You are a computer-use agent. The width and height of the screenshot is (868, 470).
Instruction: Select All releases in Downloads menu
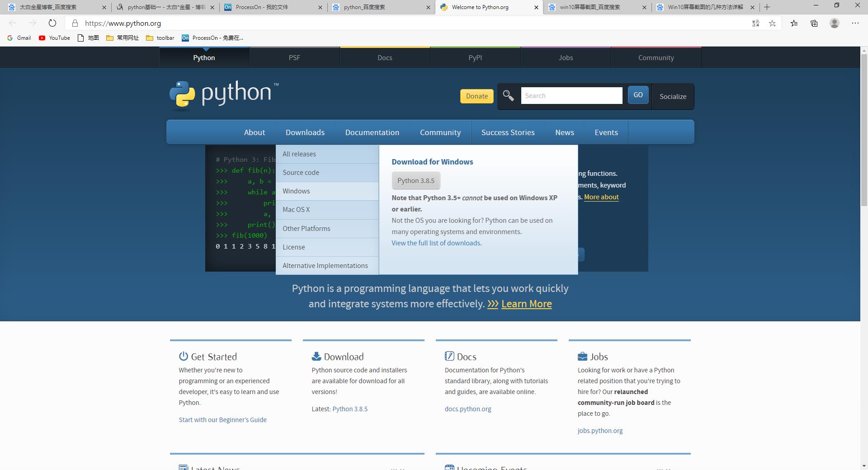(x=327, y=154)
